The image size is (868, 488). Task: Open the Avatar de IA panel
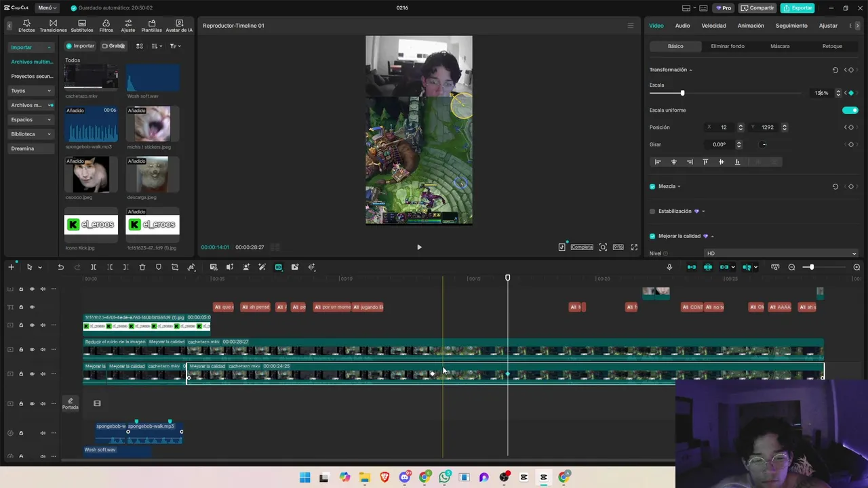click(x=179, y=26)
